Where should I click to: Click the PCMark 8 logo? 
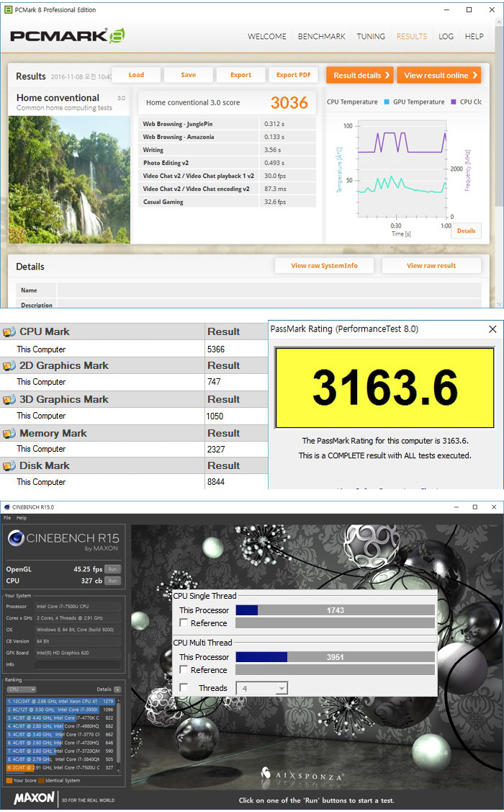coord(67,35)
